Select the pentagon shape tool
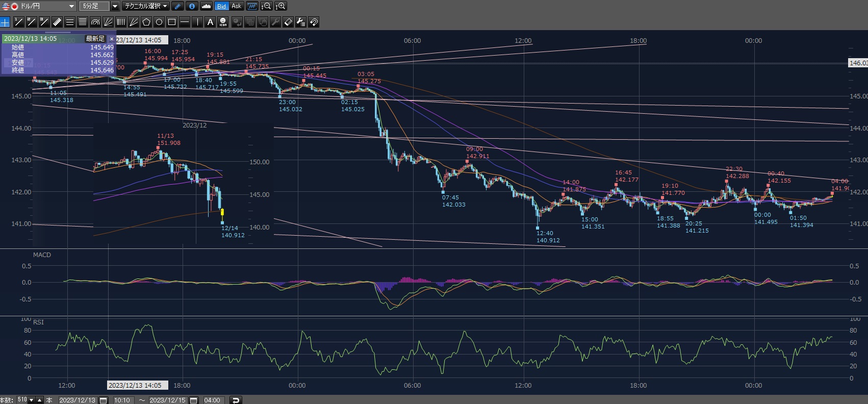Screen dimensions: 868x404 [x=146, y=22]
